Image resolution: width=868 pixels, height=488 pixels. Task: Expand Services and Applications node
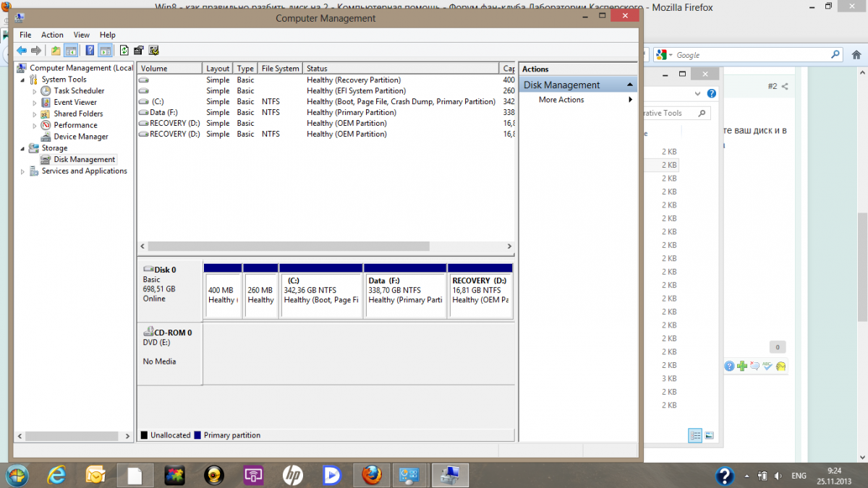(23, 171)
